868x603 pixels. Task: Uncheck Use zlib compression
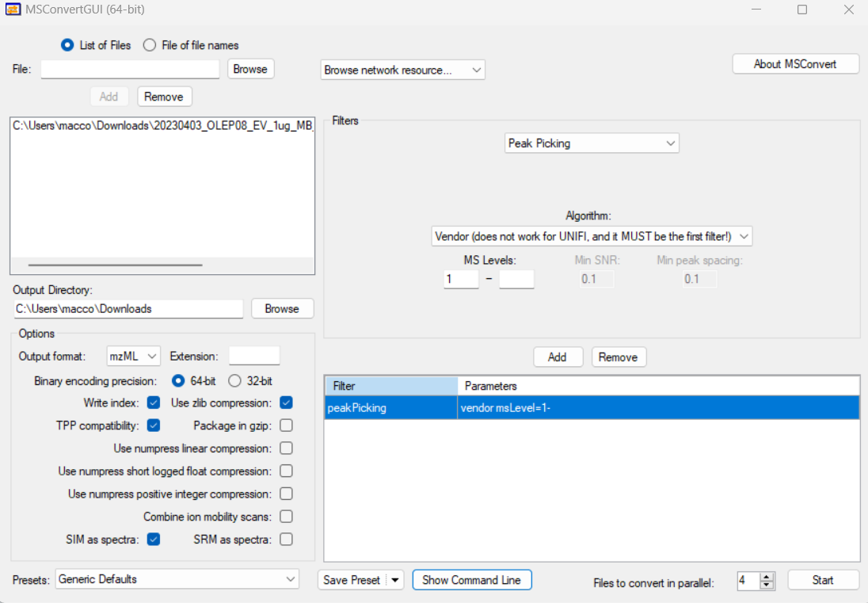286,403
